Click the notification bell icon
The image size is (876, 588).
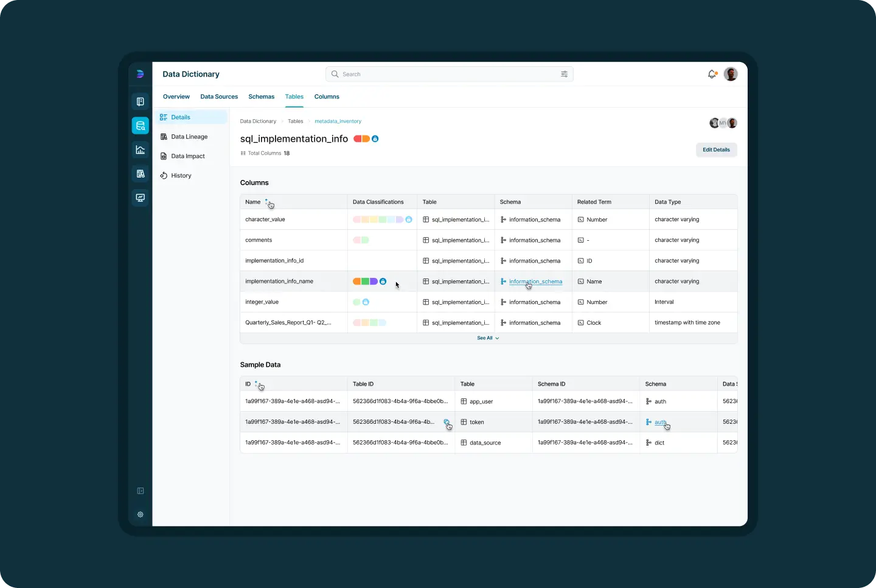pyautogui.click(x=712, y=74)
